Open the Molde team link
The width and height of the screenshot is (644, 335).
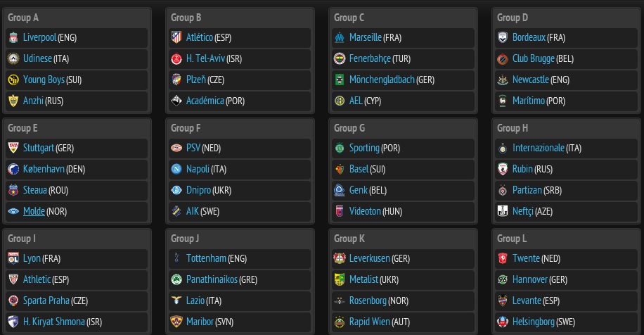coord(34,211)
